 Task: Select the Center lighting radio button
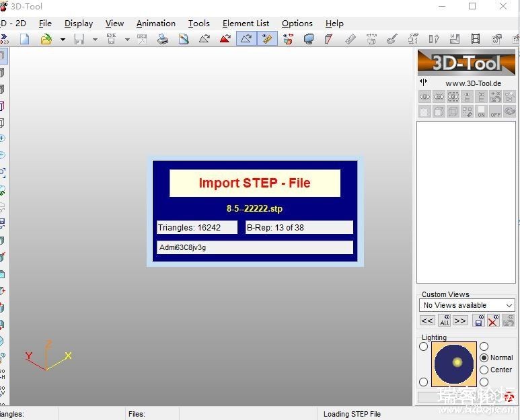[x=484, y=370]
